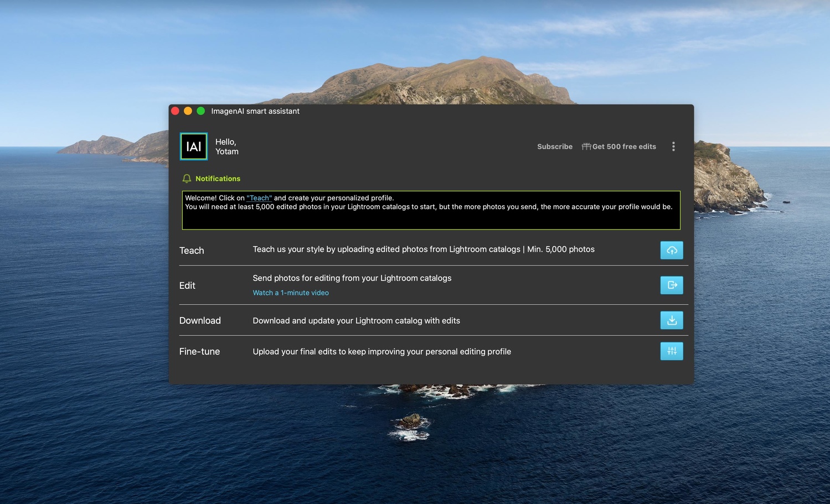The height and width of the screenshot is (504, 830).
Task: Watch the 1-minute video
Action: [x=291, y=292]
